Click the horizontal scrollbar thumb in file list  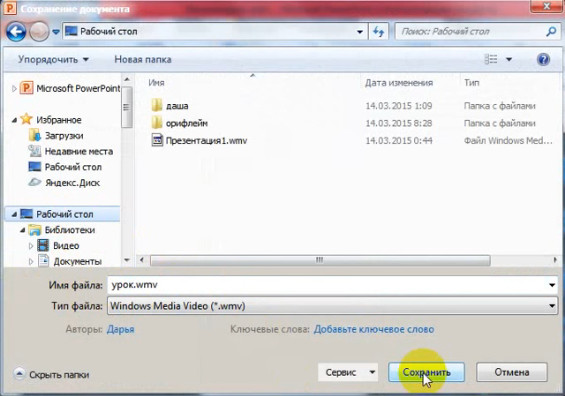pos(320,260)
